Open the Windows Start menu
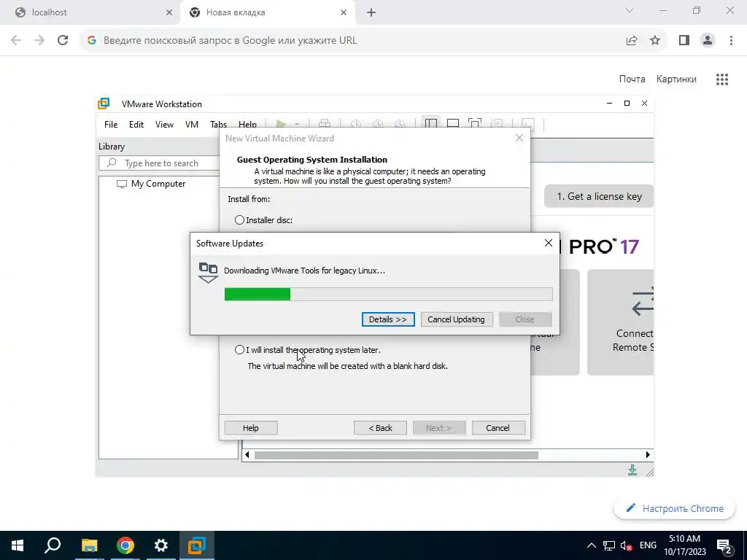The image size is (747, 560). (18, 545)
